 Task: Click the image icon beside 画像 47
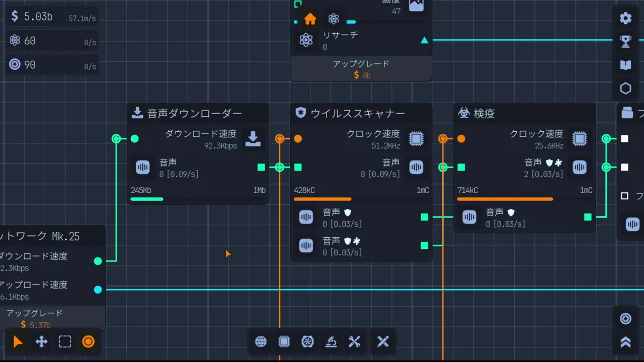[416, 5]
